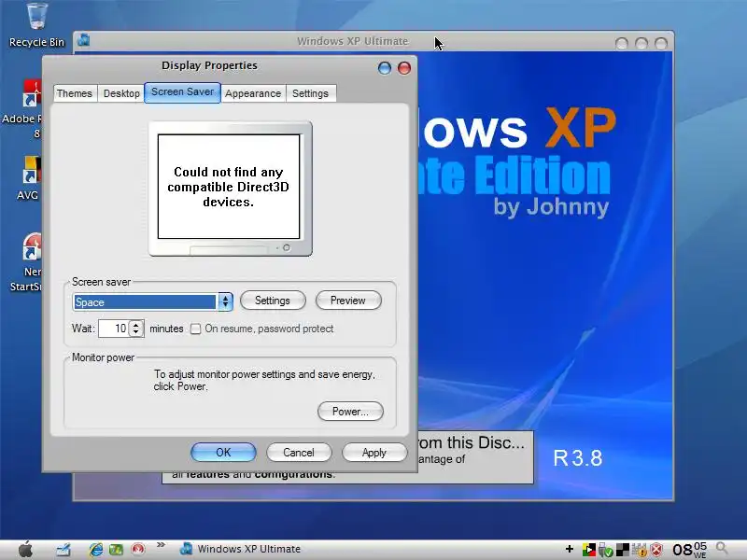Image resolution: width=747 pixels, height=560 pixels.
Task: Click the red shield security tray icon
Action: [x=656, y=551]
